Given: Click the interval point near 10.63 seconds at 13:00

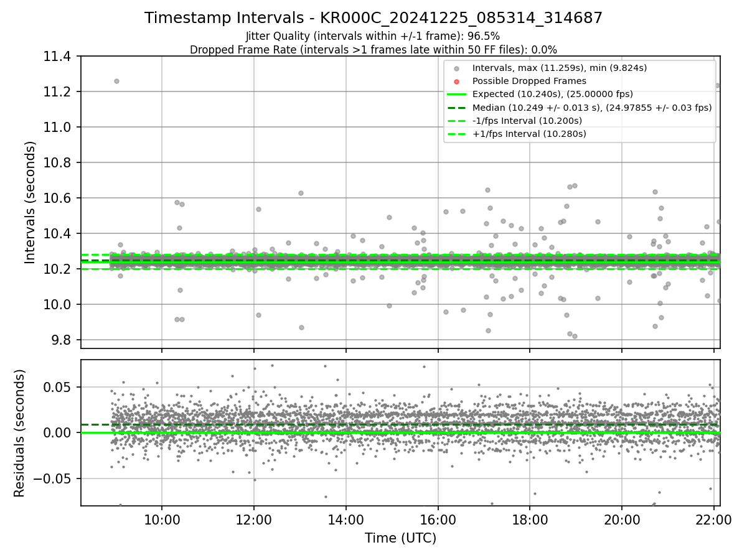Looking at the screenshot, I should coord(301,194).
